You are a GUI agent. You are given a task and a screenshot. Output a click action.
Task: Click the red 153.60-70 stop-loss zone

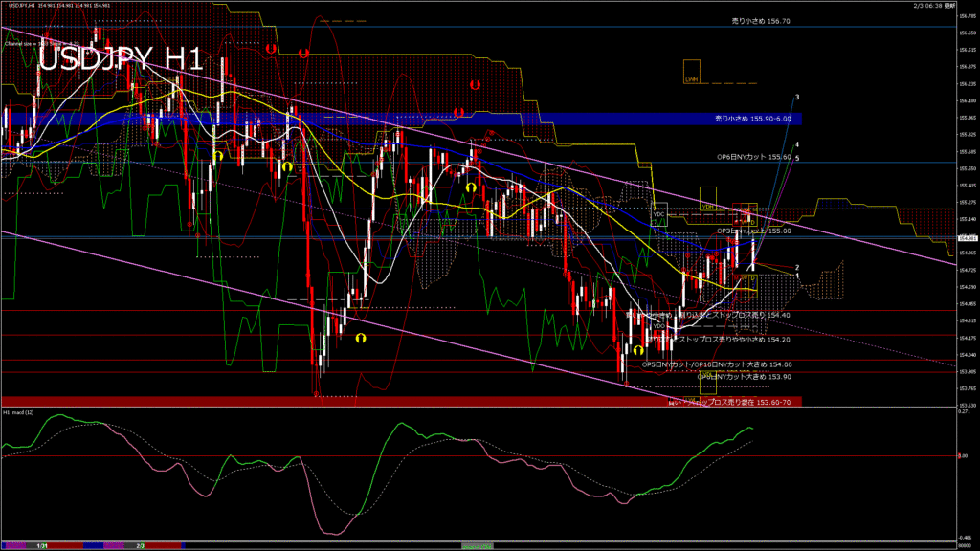[x=402, y=402]
